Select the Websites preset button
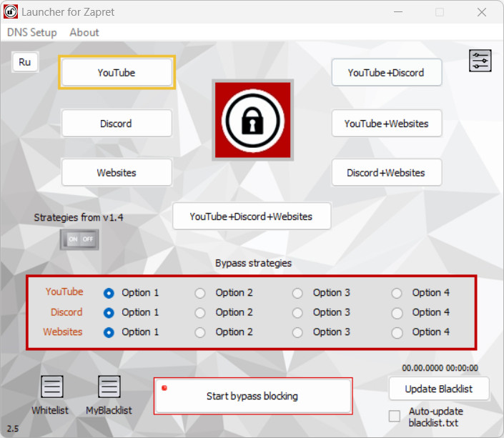 click(x=117, y=172)
